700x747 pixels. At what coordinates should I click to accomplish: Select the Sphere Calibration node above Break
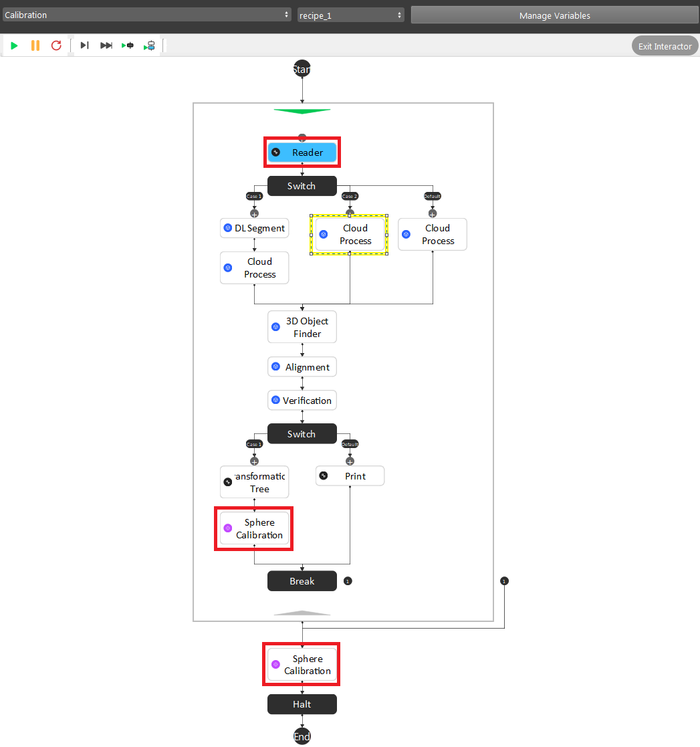(254, 529)
